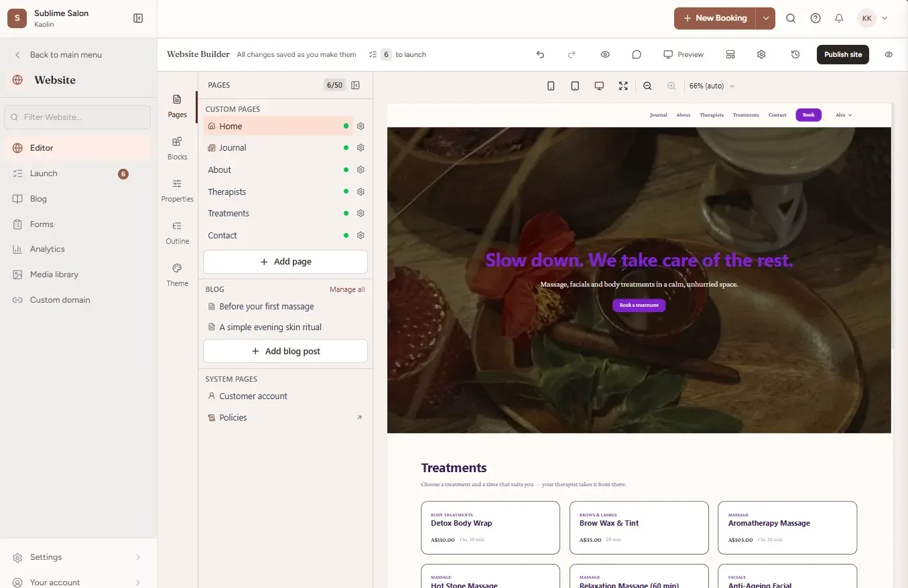Open Launch in the Website menu
The height and width of the screenshot is (588, 908).
click(x=78, y=173)
